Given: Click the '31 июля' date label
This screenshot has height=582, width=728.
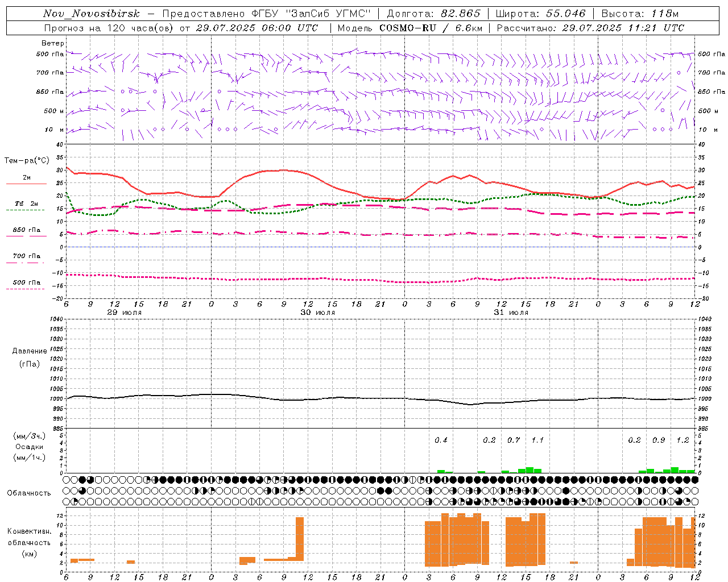Looking at the screenshot, I should [511, 313].
